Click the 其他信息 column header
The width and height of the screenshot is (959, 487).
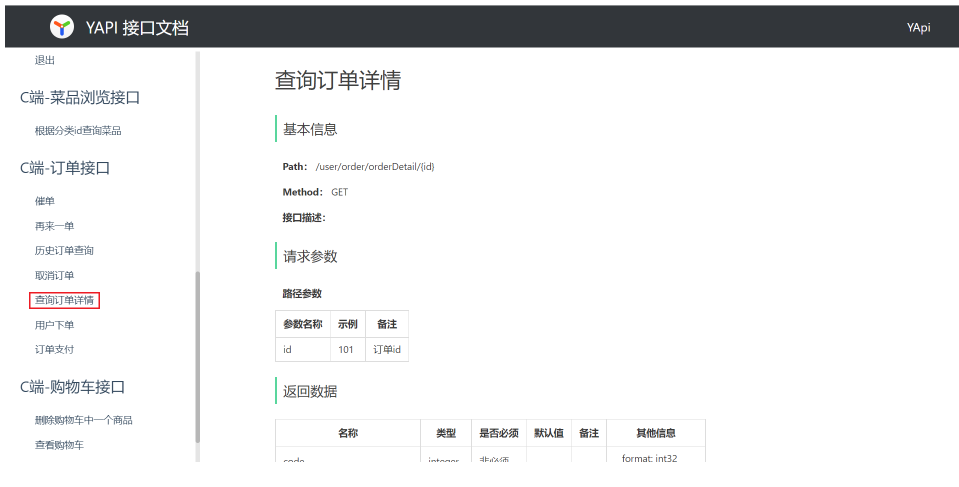click(656, 433)
